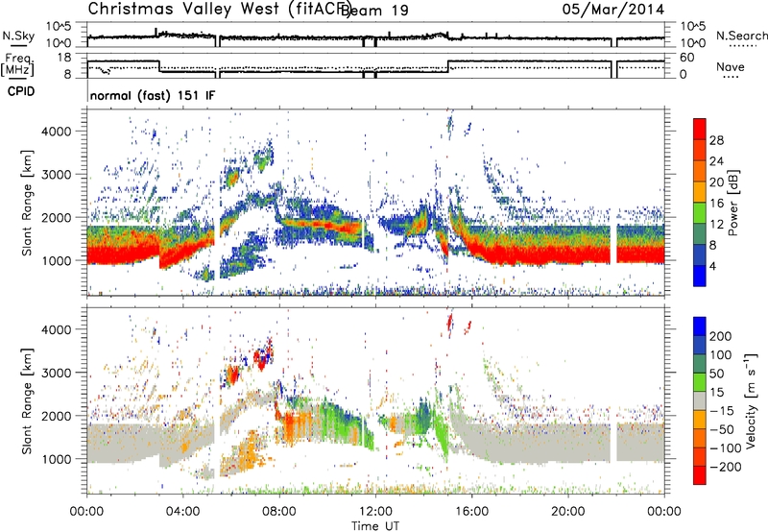Click the title 'Christmas Valley West (fitACF)'

pos(219,9)
